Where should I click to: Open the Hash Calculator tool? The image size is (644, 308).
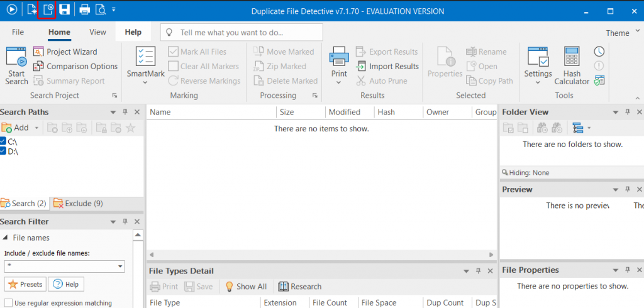572,66
